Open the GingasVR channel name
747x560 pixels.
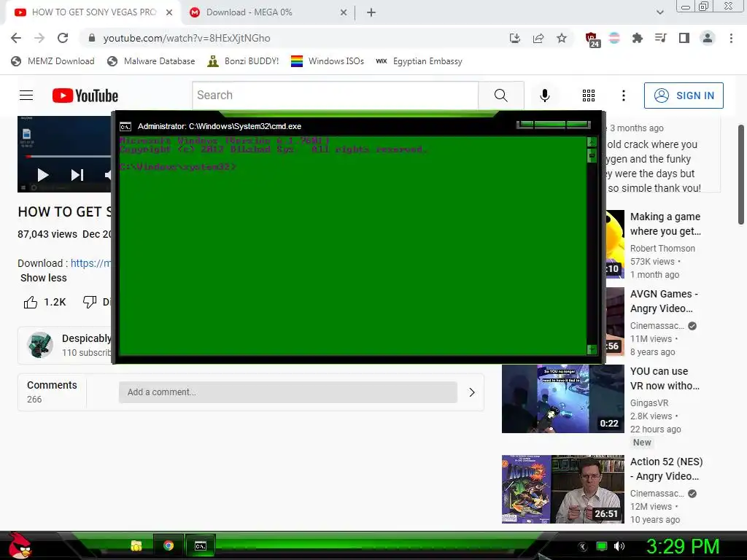coord(649,402)
